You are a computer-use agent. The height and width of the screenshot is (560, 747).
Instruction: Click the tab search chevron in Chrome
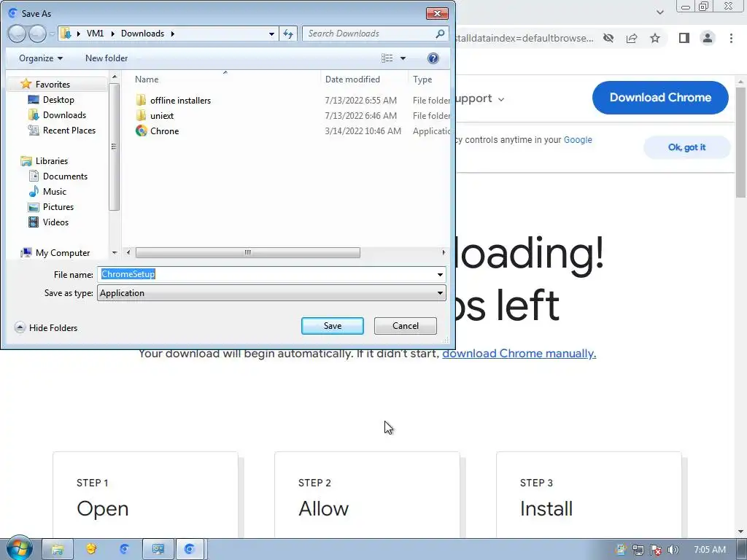pyautogui.click(x=659, y=12)
